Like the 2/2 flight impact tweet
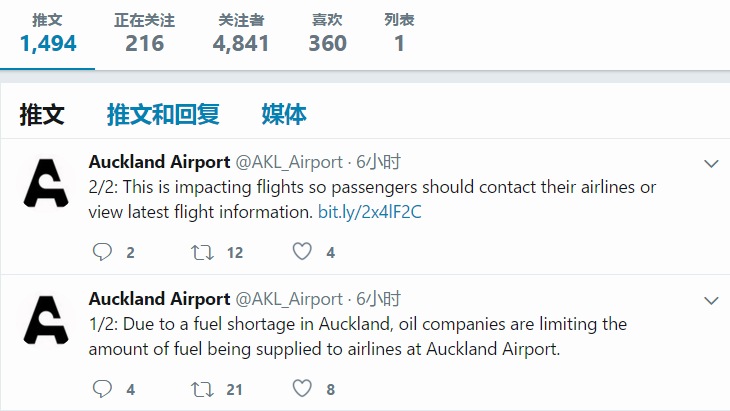This screenshot has height=411, width=730. (302, 252)
